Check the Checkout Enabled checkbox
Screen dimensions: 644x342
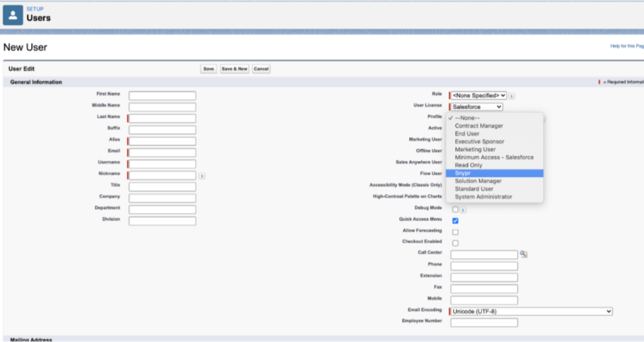point(455,244)
